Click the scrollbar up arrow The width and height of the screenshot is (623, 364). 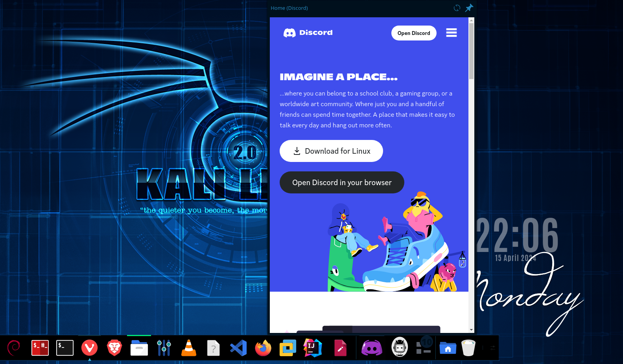click(x=471, y=20)
